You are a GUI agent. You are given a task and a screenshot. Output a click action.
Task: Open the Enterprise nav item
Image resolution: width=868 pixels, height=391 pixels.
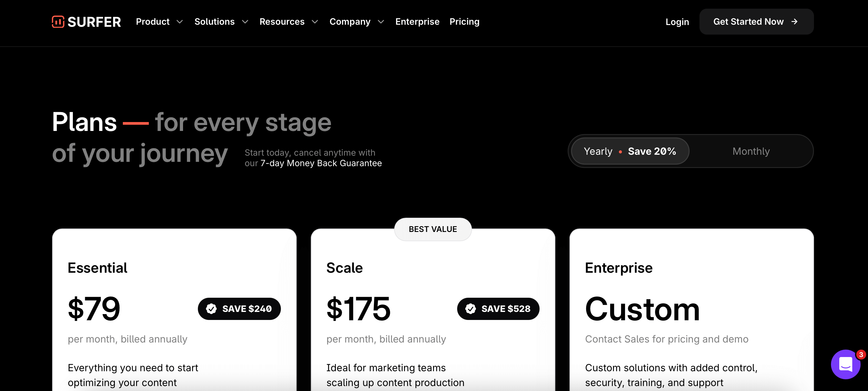pos(417,22)
